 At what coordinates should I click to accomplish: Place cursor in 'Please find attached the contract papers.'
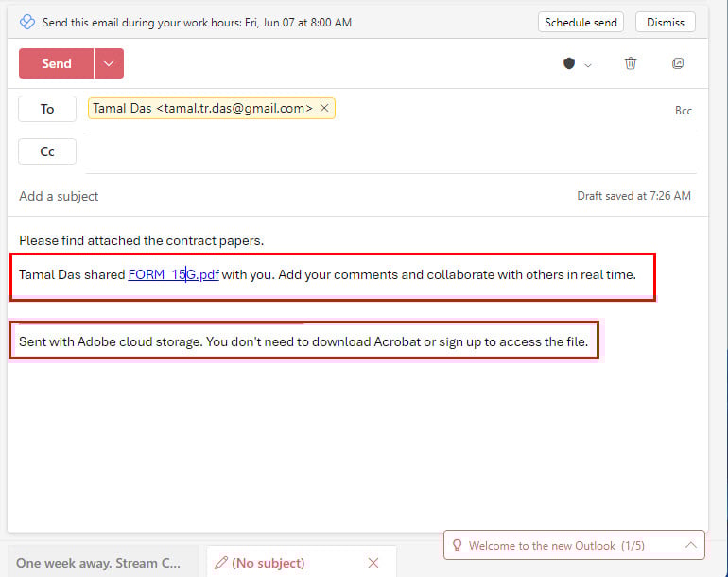pyautogui.click(x=141, y=240)
